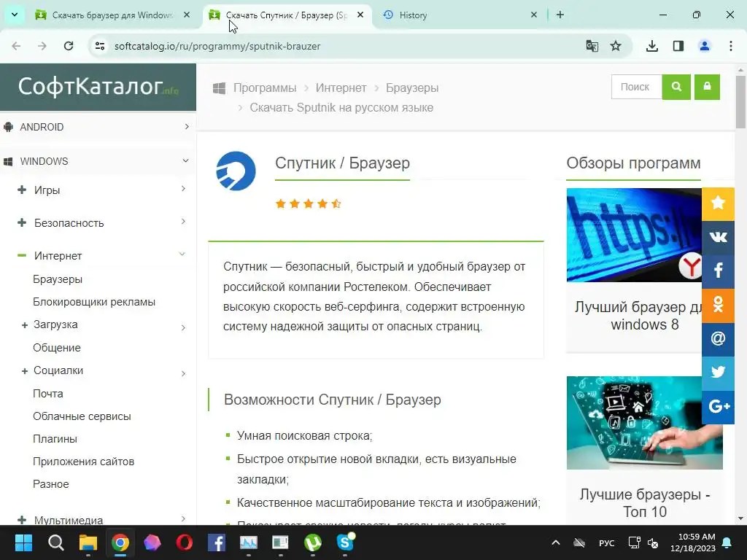Reload the current page

[x=69, y=46]
